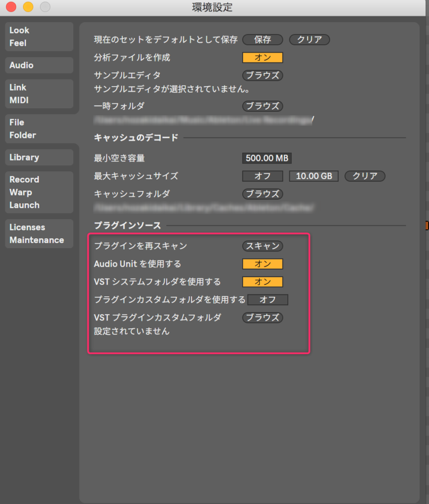Enable プラグインカスタムフォルダを使用する toggle

(x=268, y=300)
